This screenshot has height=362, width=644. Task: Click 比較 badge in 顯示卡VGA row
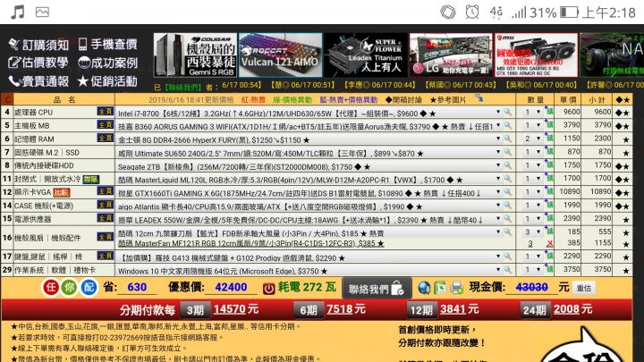[x=62, y=192]
